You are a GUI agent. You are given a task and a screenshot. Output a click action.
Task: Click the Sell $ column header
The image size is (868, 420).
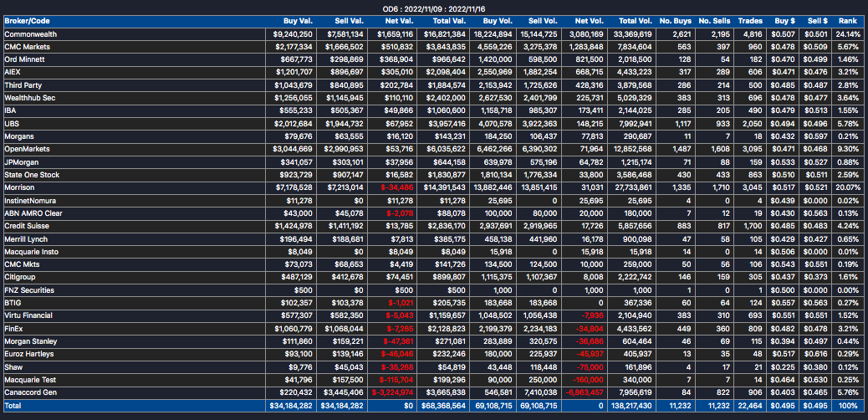coord(818,21)
